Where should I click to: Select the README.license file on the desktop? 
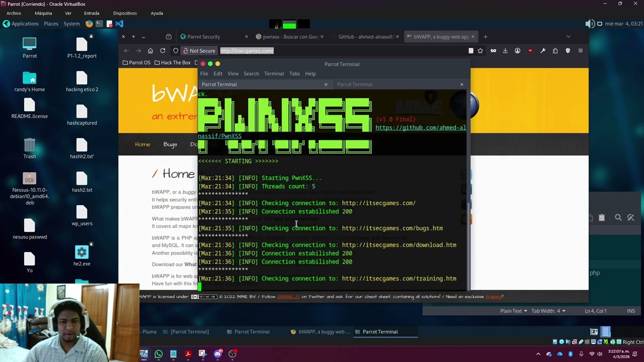(x=30, y=109)
